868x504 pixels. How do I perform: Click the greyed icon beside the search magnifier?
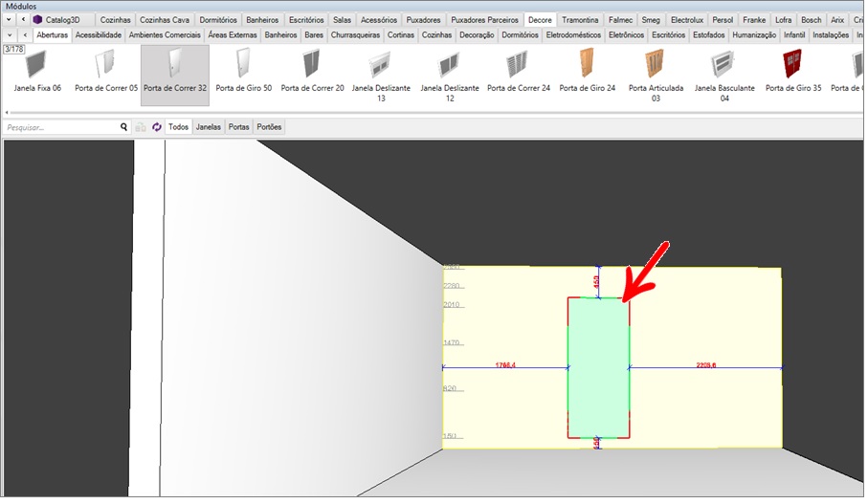[141, 127]
